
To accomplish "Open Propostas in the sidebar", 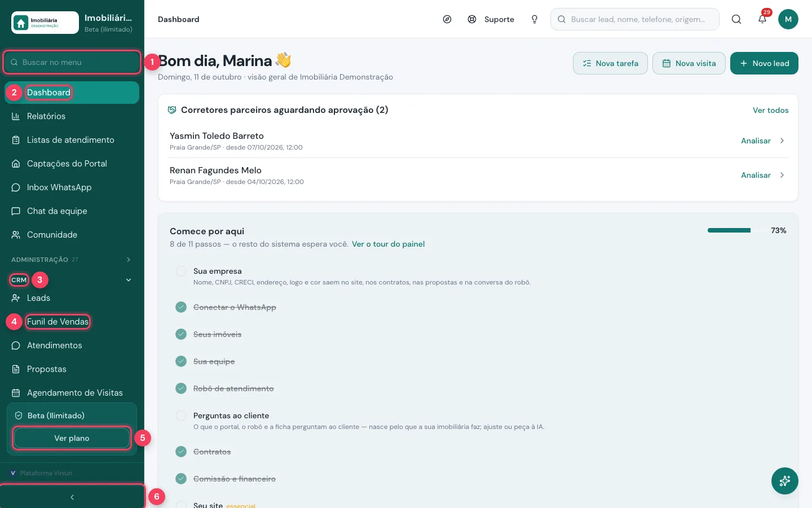I will click(x=72, y=369).
